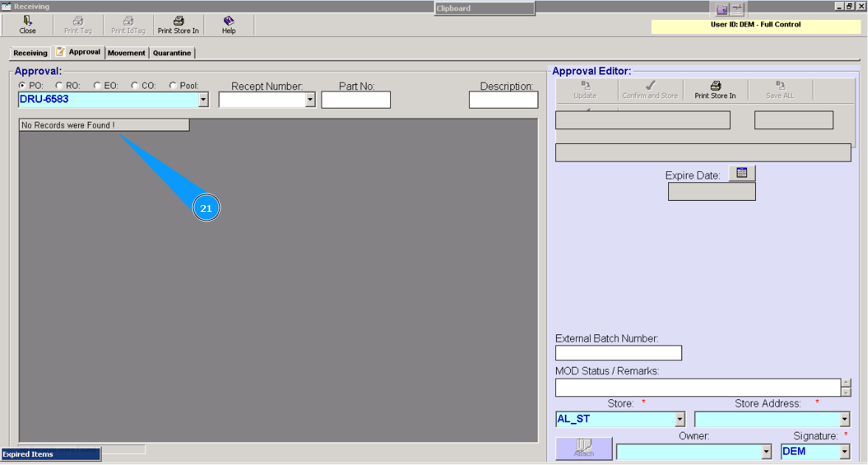868x465 pixels.
Task: Click the Close toolbar icon
Action: [28, 25]
